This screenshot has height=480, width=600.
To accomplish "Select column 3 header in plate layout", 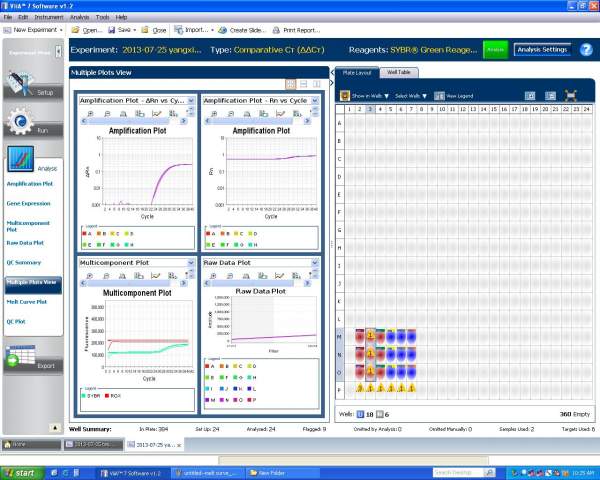I will (370, 109).
